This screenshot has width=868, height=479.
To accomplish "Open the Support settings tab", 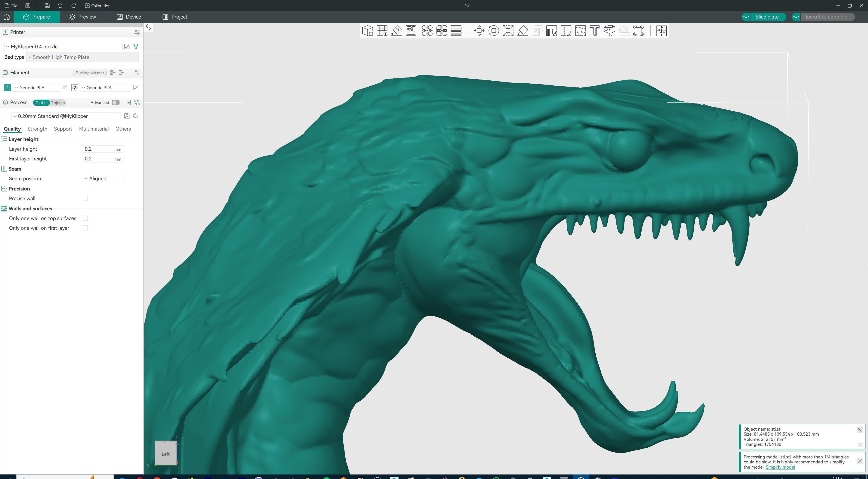I will click(63, 129).
